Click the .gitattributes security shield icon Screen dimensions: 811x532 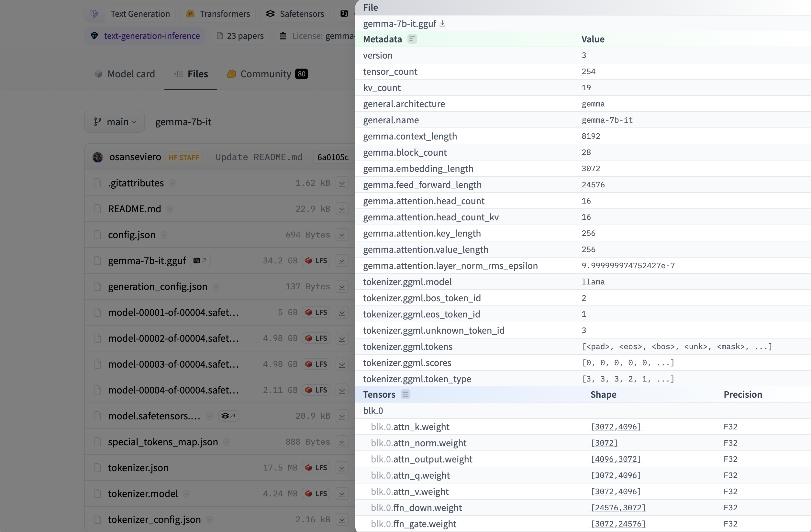pos(172,183)
